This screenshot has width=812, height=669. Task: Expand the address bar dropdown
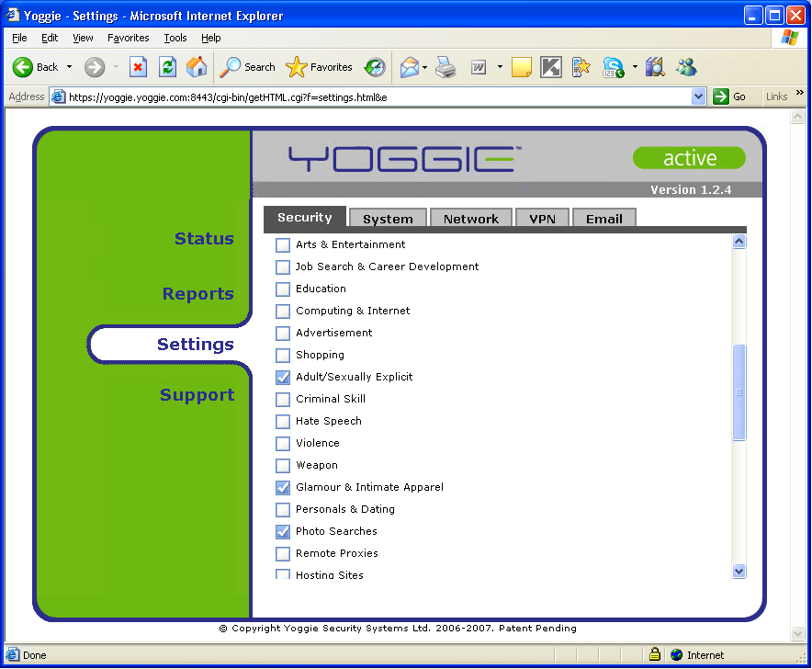[698, 96]
